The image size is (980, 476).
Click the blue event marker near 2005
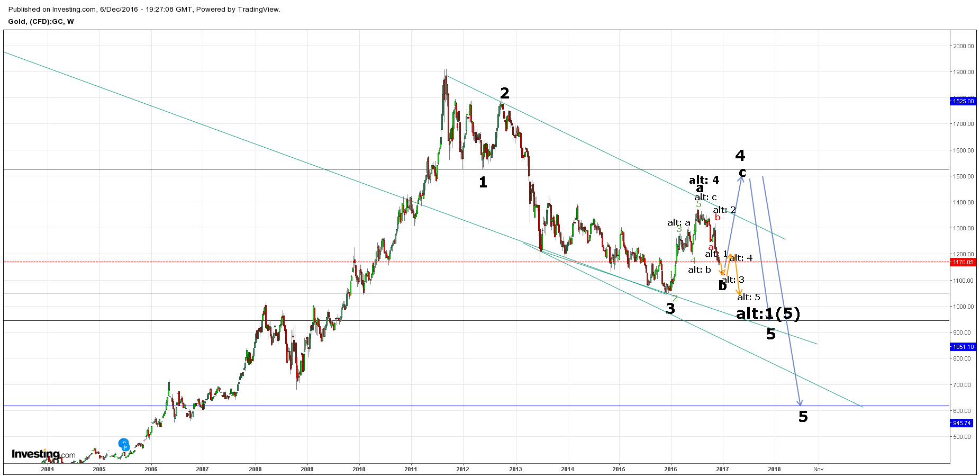point(124,444)
